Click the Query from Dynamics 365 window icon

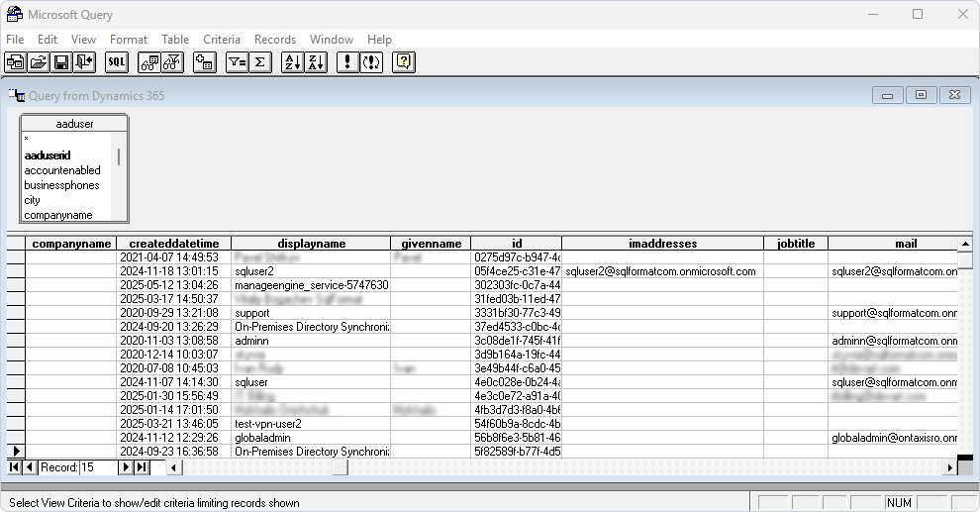pos(17,96)
